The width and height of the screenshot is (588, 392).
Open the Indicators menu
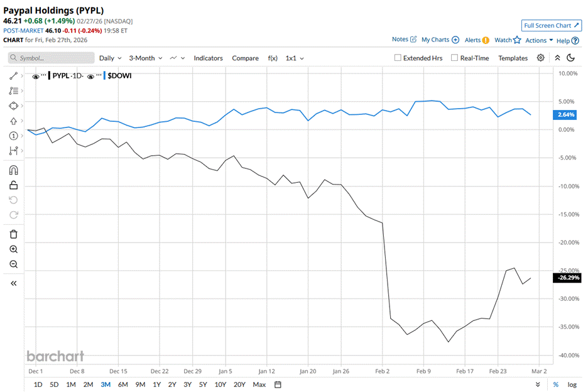coord(208,58)
